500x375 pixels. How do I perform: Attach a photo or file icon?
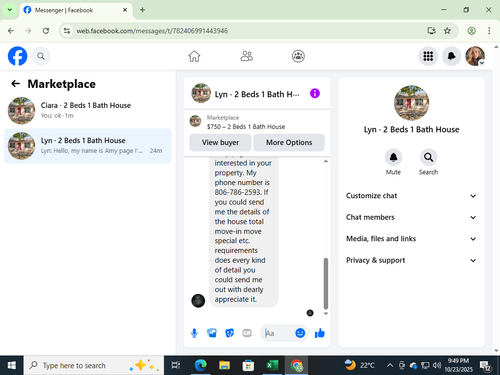pyautogui.click(x=212, y=333)
